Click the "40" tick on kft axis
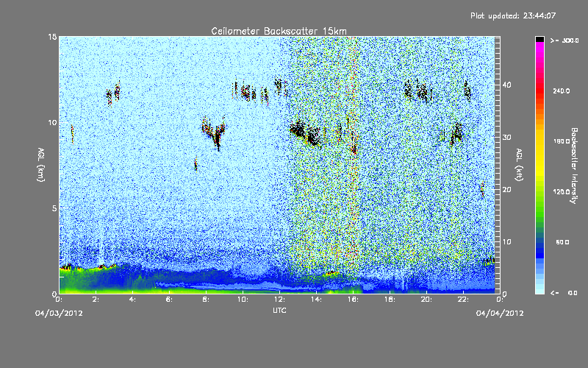Viewport: 588px width, 368px height. click(506, 85)
